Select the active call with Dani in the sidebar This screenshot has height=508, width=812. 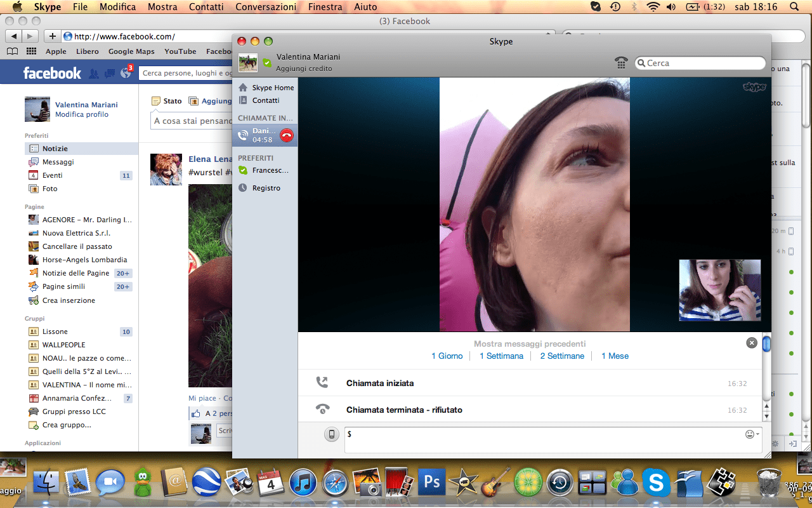[265, 135]
